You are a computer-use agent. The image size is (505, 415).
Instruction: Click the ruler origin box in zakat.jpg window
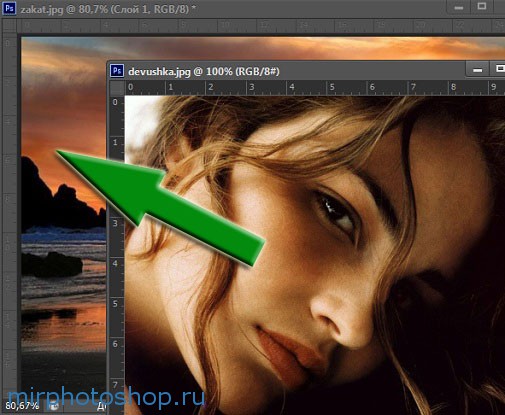tap(9, 26)
